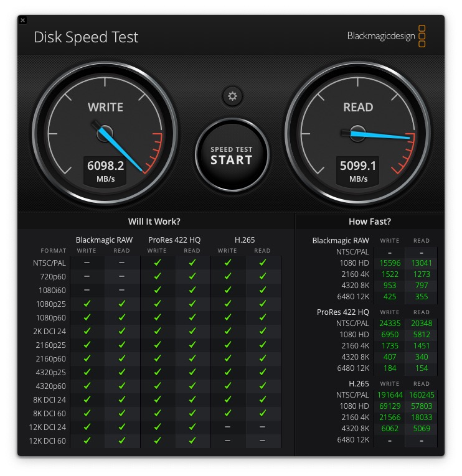Click ProRes NTSC/PAL write value 24335
462x476 pixels.
pos(390,324)
